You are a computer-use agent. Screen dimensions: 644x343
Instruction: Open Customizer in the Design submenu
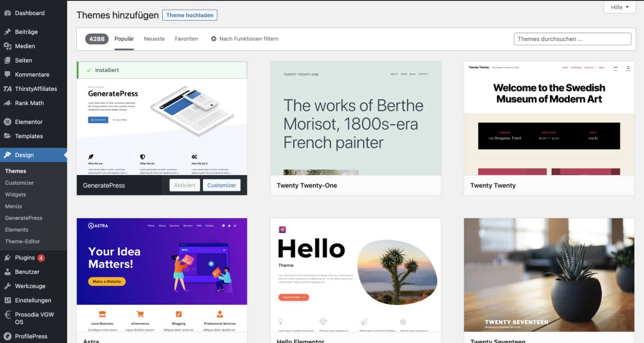pos(19,183)
